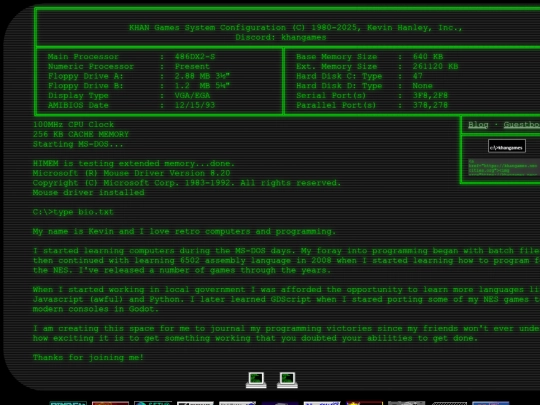The width and height of the screenshot is (540, 405).
Task: Click the '100MHz CPU Clock' line
Action: click(x=73, y=124)
